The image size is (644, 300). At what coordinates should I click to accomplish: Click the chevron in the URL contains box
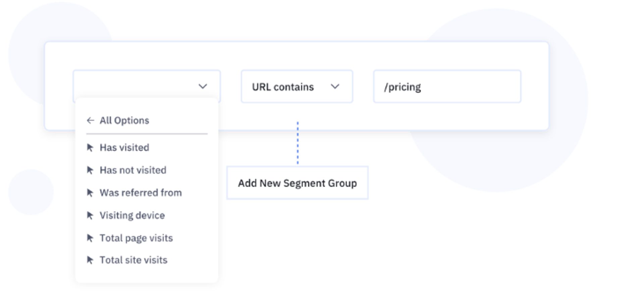tap(335, 87)
